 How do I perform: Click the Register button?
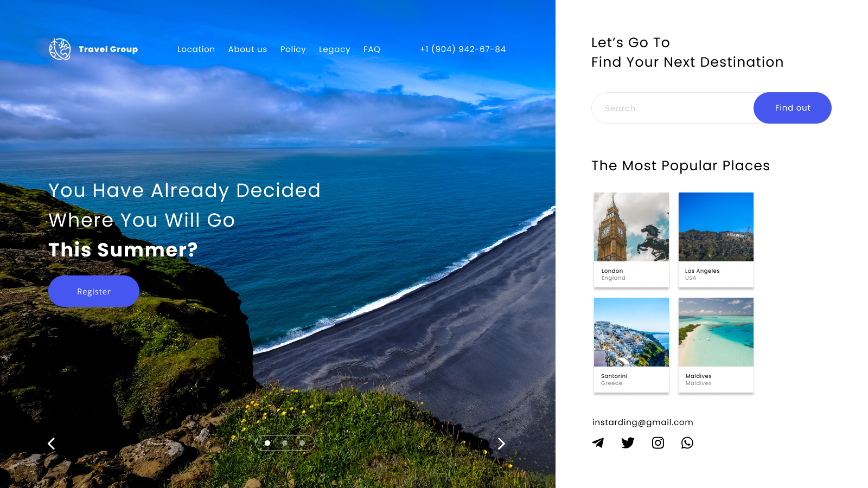(x=94, y=291)
